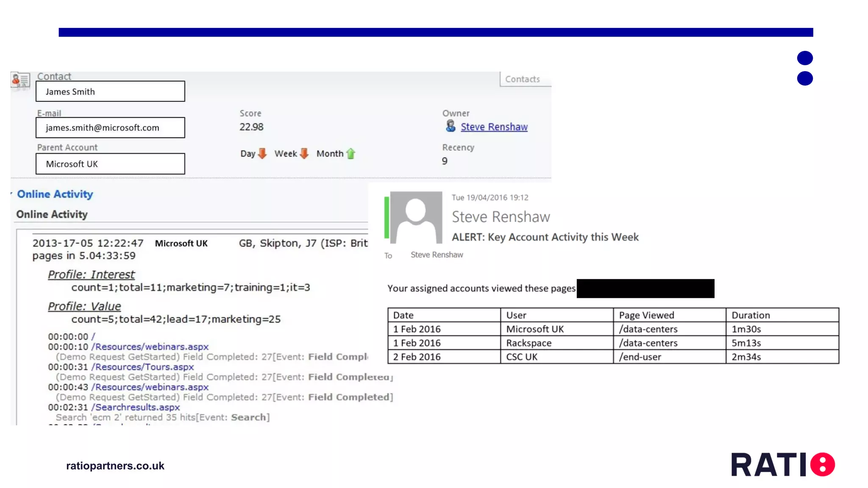Click the 5m13s duration cell

pos(782,343)
